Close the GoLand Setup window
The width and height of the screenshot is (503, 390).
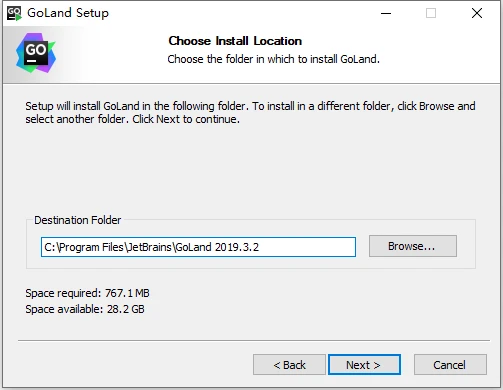pyautogui.click(x=477, y=13)
